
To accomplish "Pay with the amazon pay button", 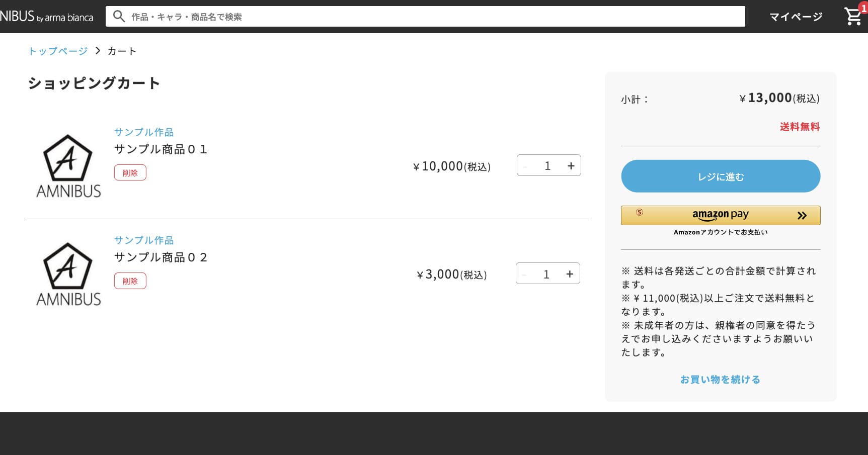I will point(720,215).
